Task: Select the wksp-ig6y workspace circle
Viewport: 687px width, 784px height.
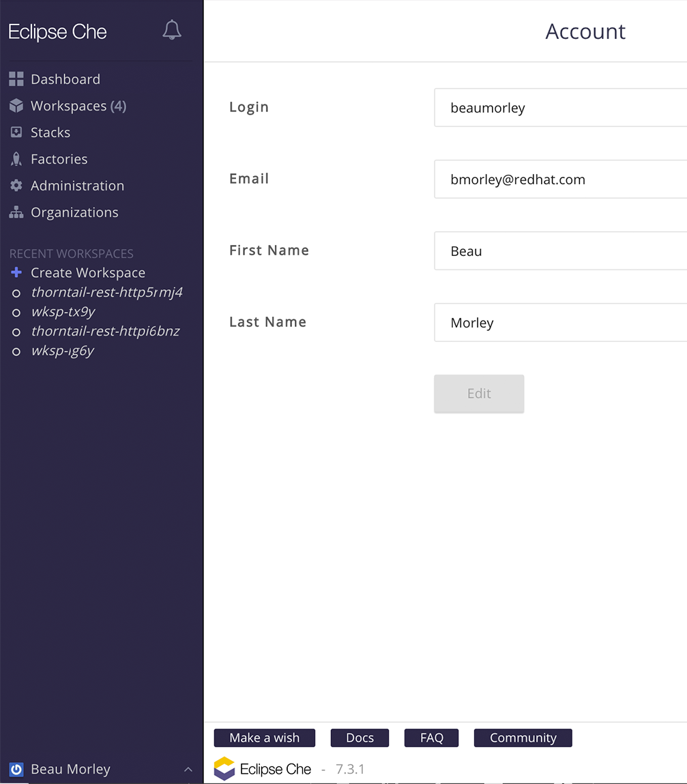Action: coord(16,351)
